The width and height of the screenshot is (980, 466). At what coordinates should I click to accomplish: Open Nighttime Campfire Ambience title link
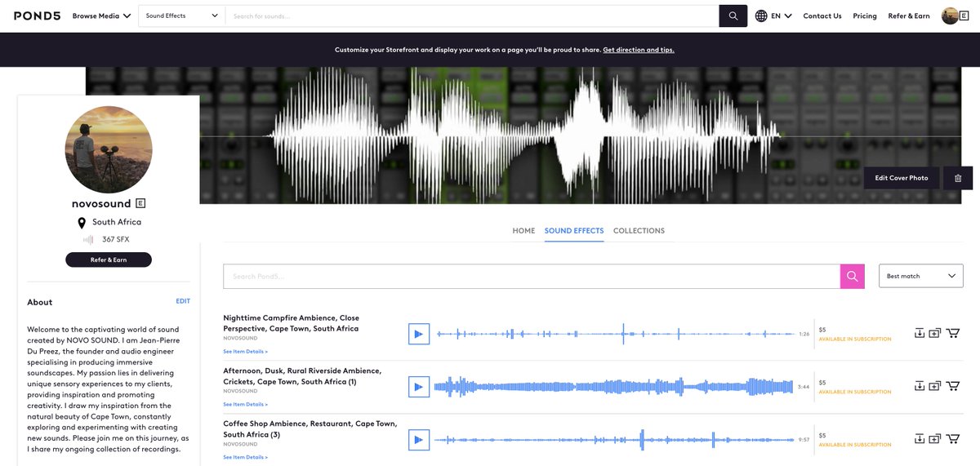(292, 323)
